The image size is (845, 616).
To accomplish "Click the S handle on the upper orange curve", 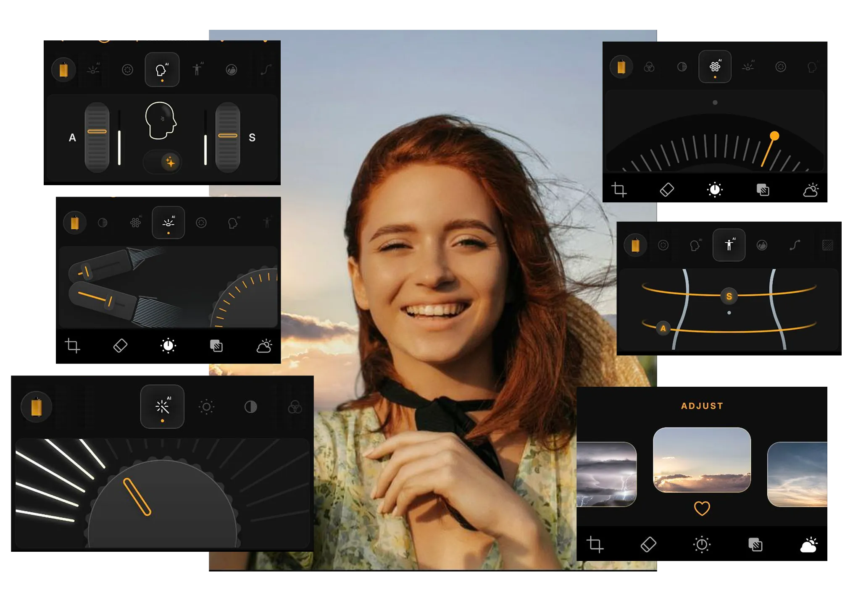I will pos(729,296).
